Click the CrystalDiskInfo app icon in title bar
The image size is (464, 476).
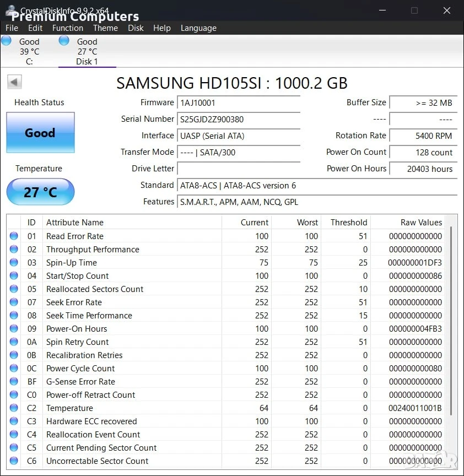[12, 10]
